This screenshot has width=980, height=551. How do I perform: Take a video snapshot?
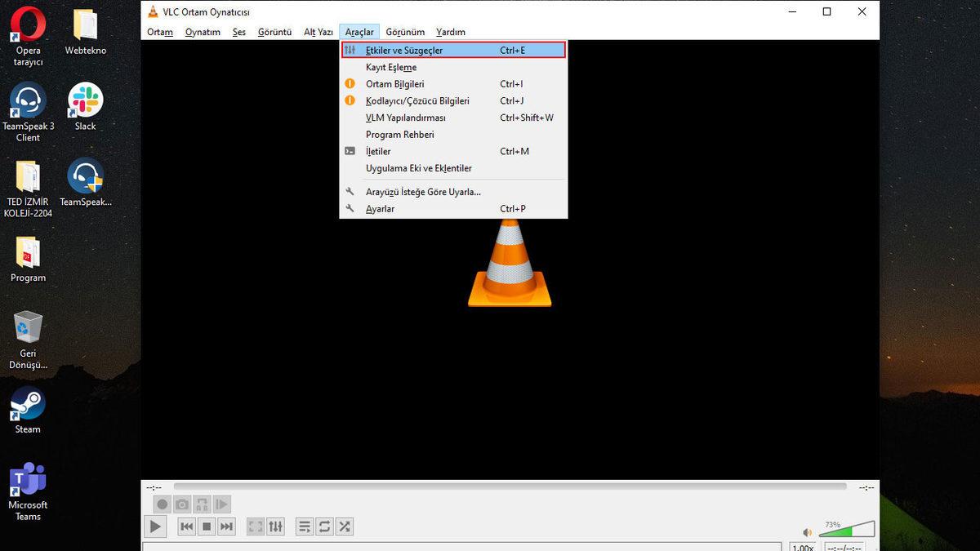(182, 504)
